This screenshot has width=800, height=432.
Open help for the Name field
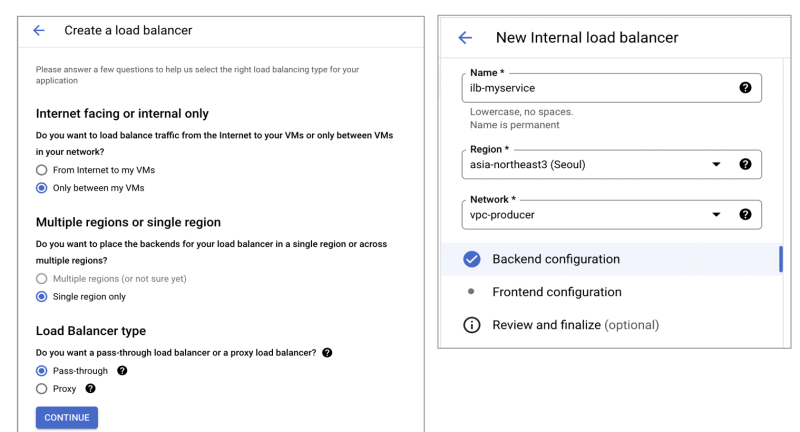coord(744,88)
